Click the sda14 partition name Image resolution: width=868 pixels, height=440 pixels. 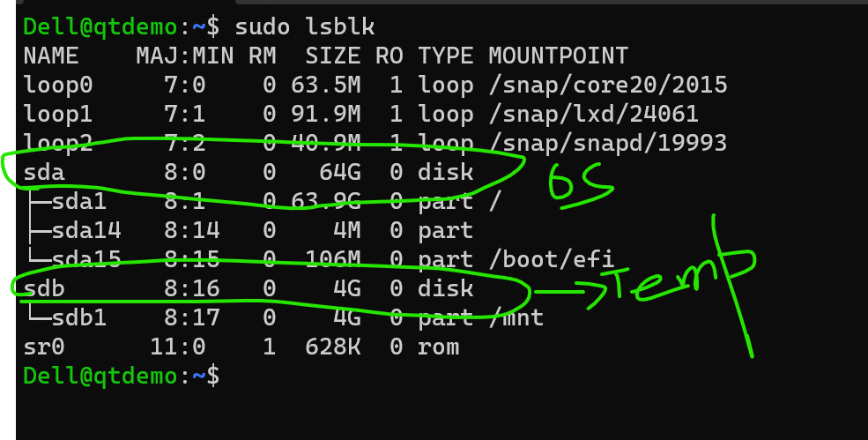pyautogui.click(x=86, y=230)
